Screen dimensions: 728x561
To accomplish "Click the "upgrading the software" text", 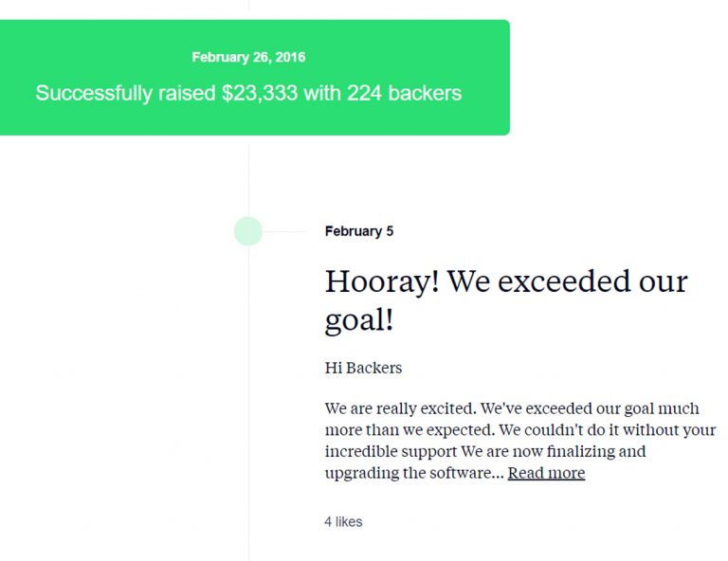I will tap(408, 473).
